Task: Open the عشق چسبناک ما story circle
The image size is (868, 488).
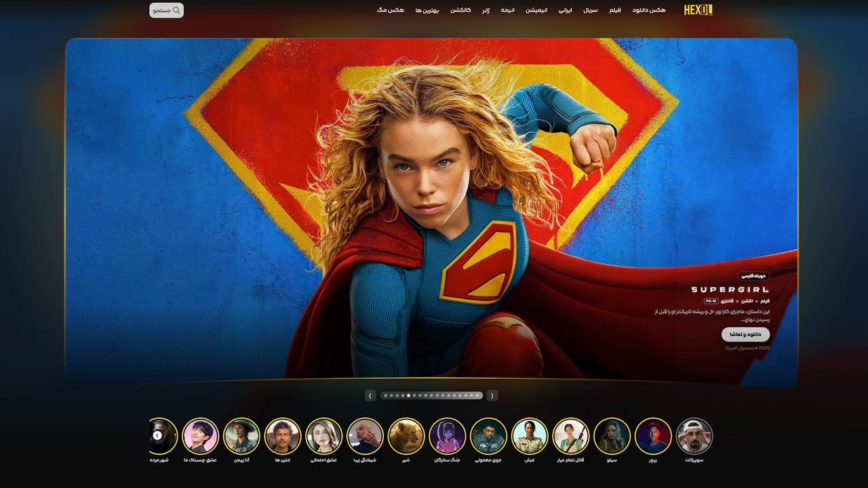Action: pos(200,436)
